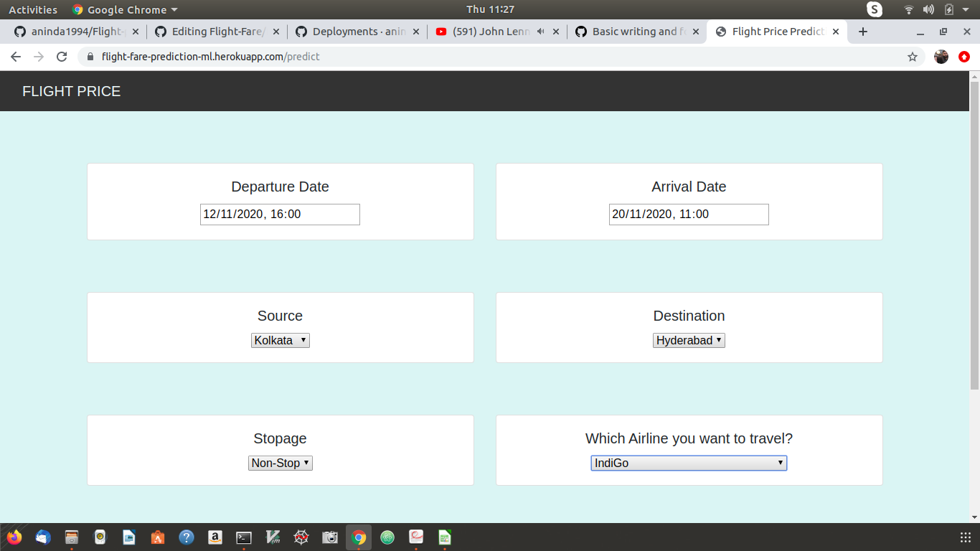Launch Vim from the dock
This screenshot has width=980, height=551.
tap(272, 536)
